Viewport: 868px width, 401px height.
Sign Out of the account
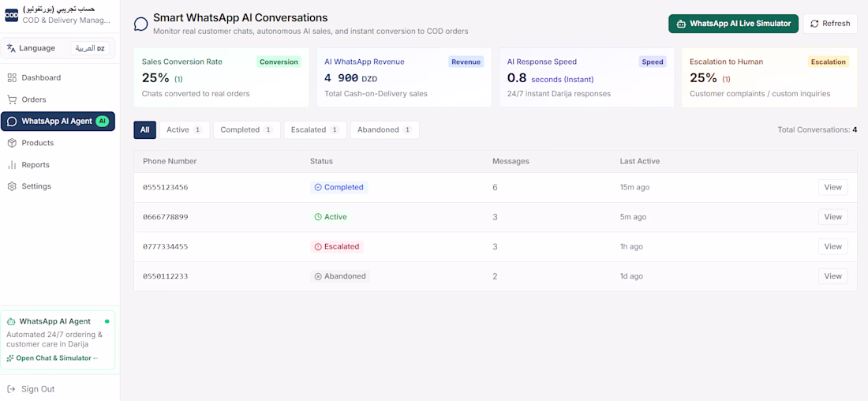(38, 389)
